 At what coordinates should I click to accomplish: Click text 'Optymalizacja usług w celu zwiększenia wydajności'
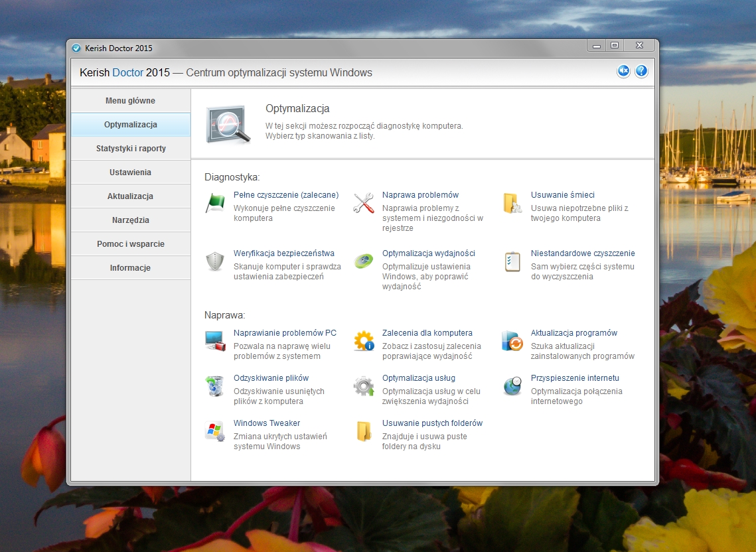[431, 396]
